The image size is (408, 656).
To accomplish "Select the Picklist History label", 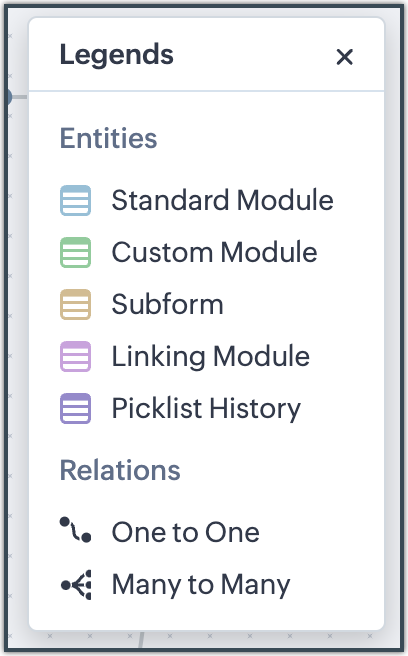I will 206,409.
